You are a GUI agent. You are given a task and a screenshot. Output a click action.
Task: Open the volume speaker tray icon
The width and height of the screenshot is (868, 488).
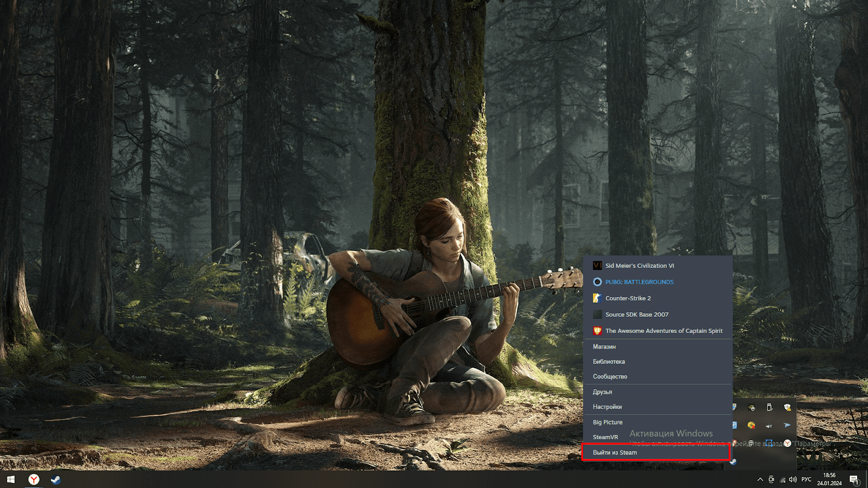[x=793, y=479]
